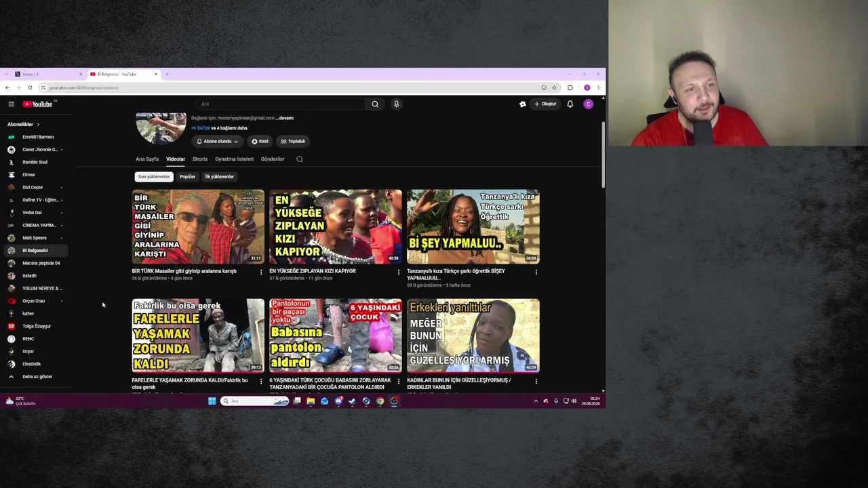
Task: Click the Oluştur create button
Action: (x=545, y=104)
